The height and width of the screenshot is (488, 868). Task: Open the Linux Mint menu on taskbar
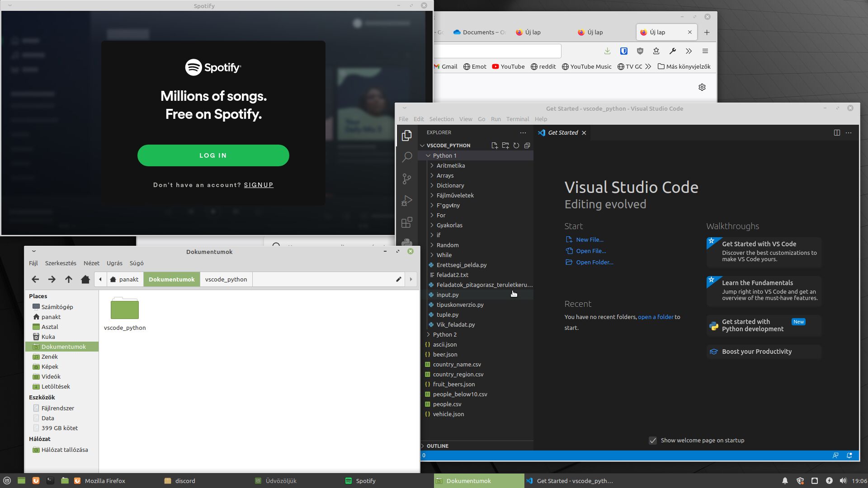7,481
